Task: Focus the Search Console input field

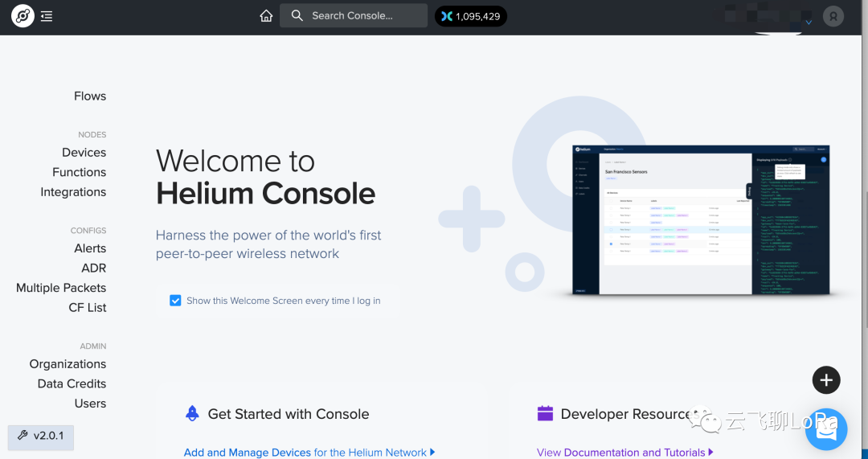Action: (353, 15)
